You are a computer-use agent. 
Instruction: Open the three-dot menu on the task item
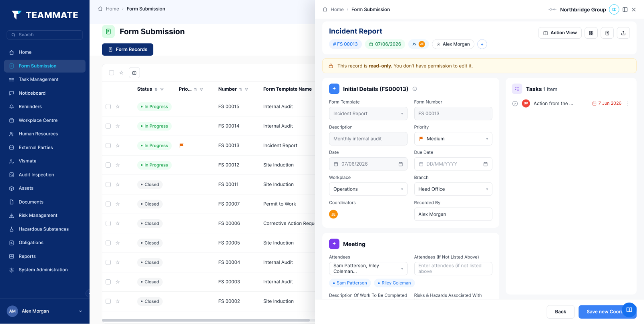[x=627, y=104]
